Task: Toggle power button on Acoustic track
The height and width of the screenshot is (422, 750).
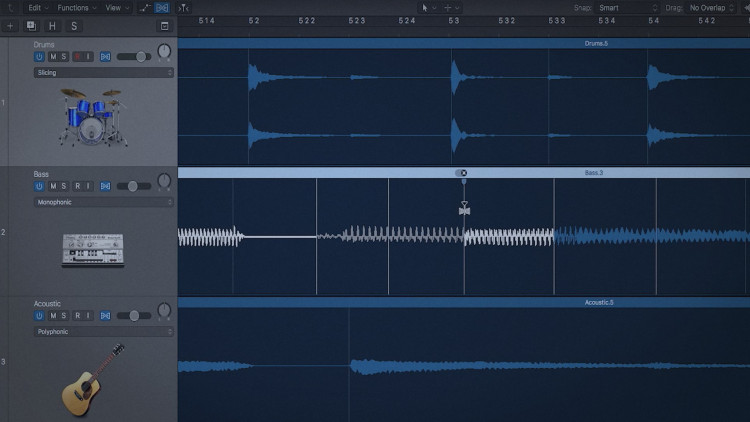Action: pyautogui.click(x=39, y=316)
